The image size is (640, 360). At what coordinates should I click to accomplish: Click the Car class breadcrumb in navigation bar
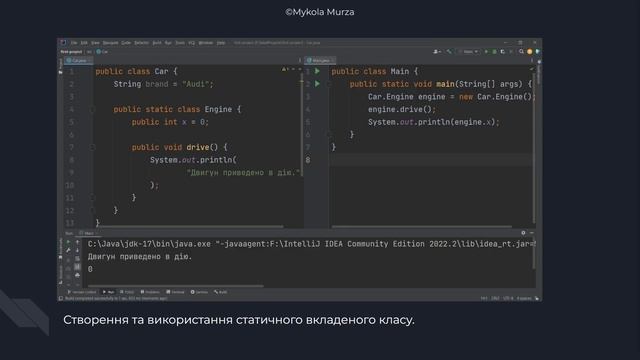coord(102,52)
